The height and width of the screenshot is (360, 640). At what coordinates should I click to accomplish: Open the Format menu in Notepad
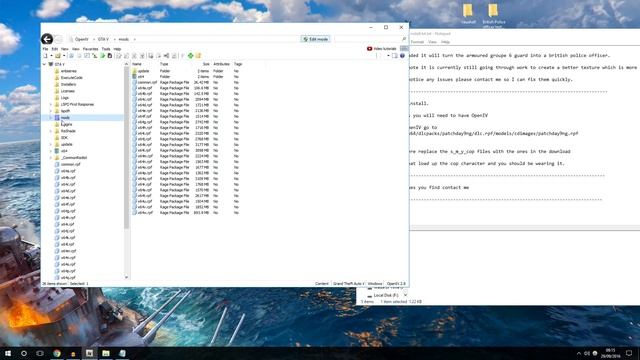coord(417,42)
